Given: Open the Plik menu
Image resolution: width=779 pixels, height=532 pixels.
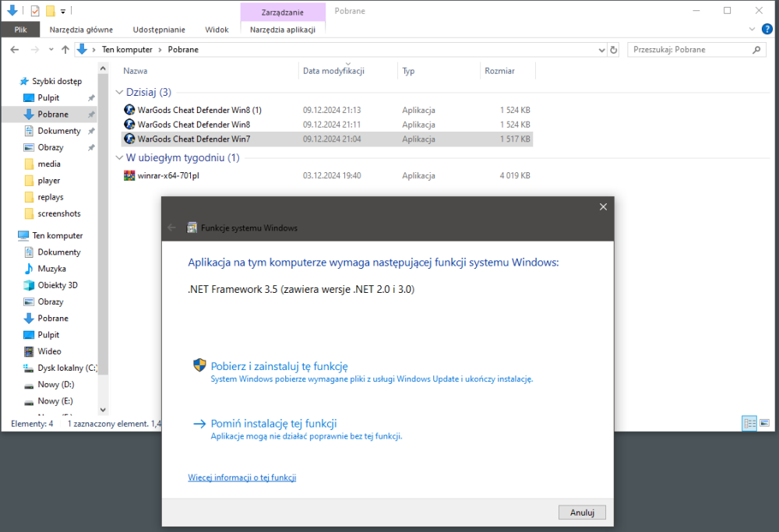Looking at the screenshot, I should pyautogui.click(x=20, y=30).
